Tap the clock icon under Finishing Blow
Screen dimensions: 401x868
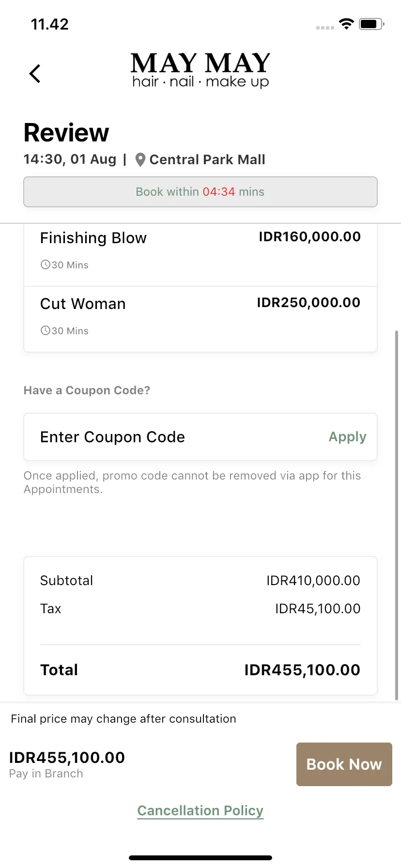[x=45, y=264]
